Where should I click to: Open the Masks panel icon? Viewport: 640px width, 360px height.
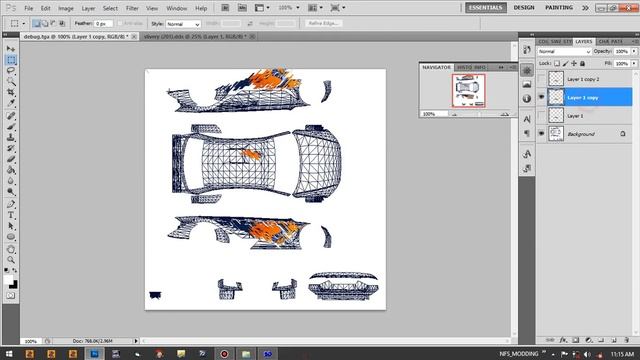pos(527,84)
